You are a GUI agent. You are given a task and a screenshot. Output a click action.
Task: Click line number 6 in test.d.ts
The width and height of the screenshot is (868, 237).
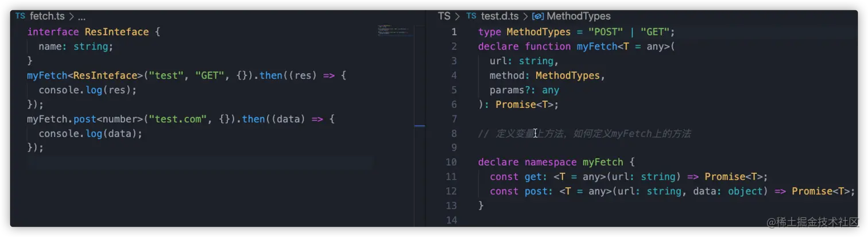coord(454,104)
